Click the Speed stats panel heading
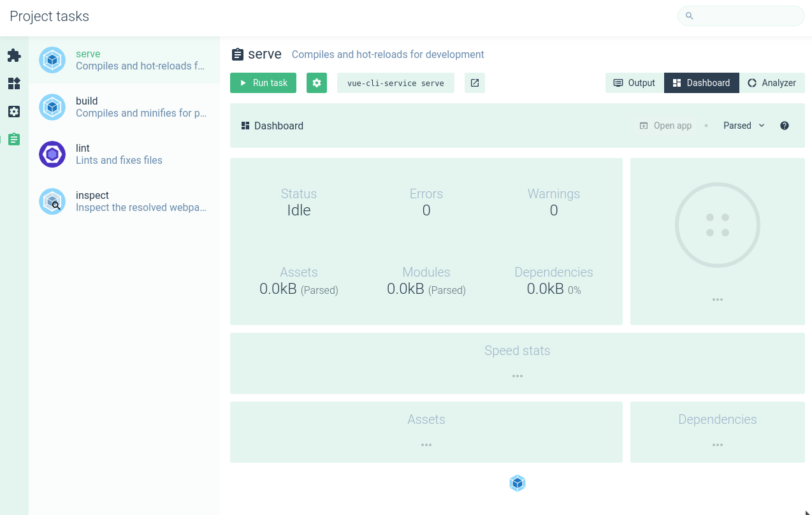Viewport: 812px width, 515px height. click(517, 351)
